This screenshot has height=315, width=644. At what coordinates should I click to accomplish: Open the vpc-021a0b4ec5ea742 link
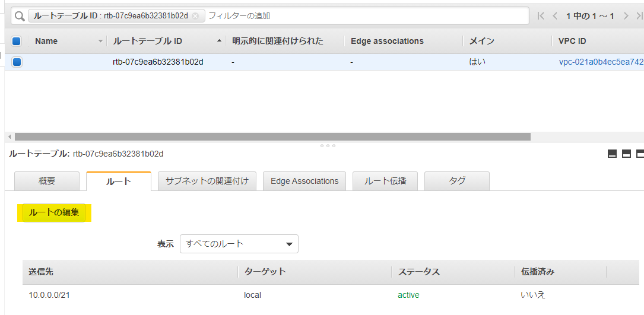point(601,62)
